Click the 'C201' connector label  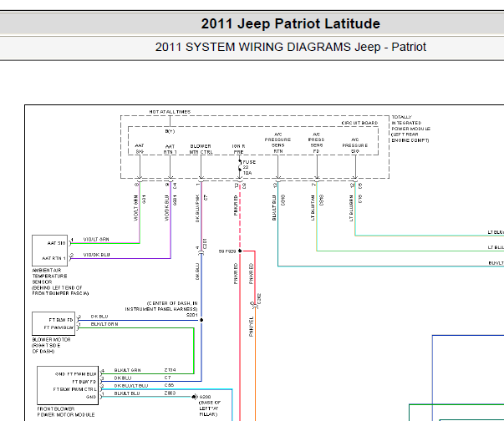coord(205,244)
